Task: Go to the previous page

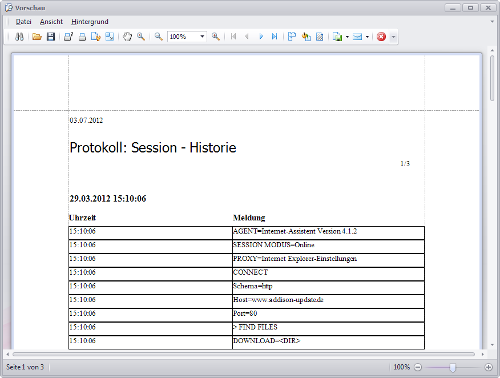Action: [247, 37]
